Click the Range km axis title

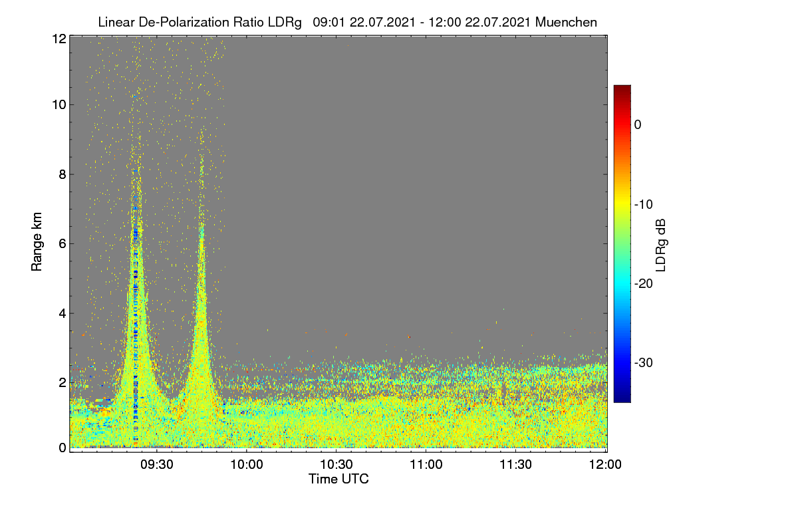click(x=37, y=242)
